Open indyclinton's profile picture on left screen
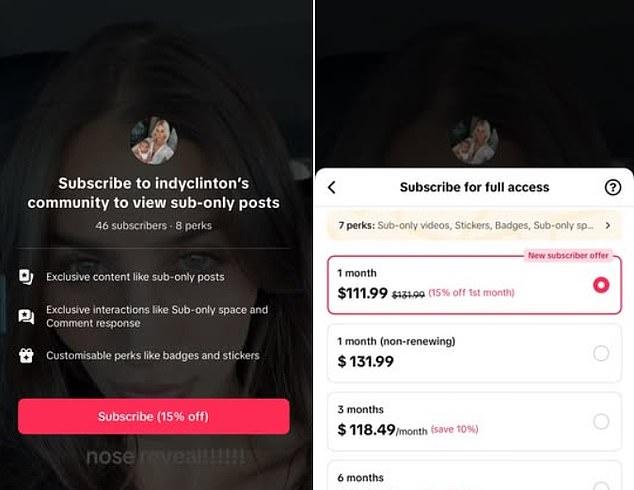The height and width of the screenshot is (490, 634). point(154,141)
